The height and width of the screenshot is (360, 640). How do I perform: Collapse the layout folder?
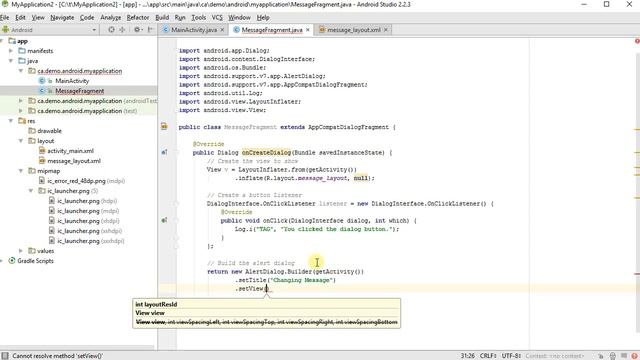click(x=21, y=141)
